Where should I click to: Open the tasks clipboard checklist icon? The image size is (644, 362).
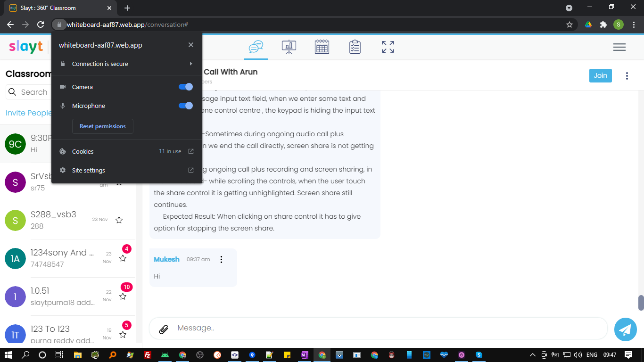coord(355,47)
